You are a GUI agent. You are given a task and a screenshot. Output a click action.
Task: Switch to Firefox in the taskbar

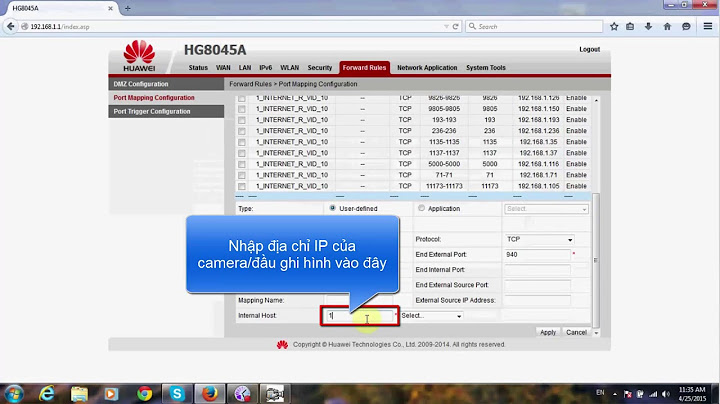[210, 394]
